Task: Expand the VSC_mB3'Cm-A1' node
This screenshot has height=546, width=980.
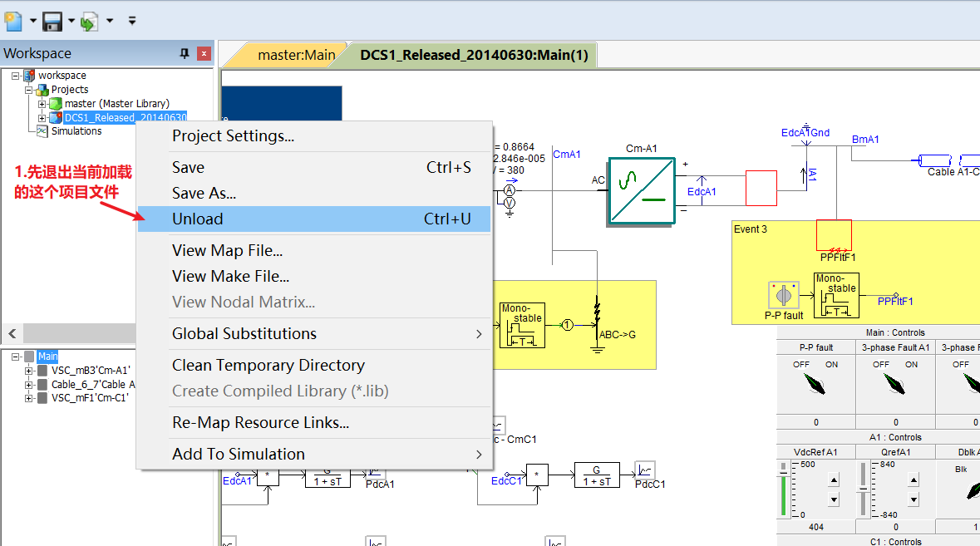Action: pos(29,371)
